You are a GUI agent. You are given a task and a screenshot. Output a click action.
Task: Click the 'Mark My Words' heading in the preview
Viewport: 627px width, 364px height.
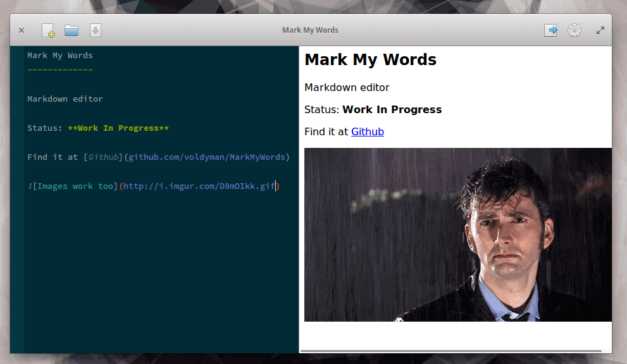click(x=370, y=60)
